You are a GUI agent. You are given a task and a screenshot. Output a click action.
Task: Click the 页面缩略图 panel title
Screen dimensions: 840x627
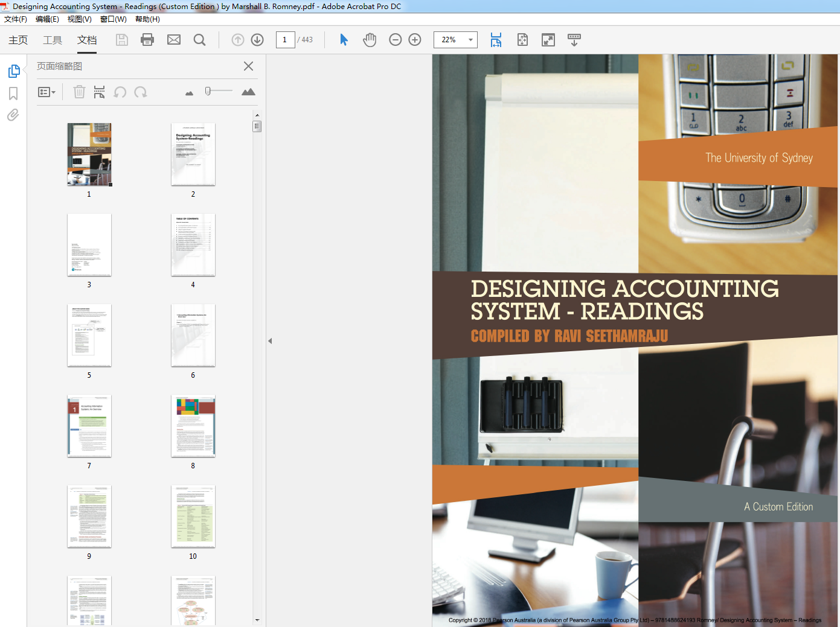(x=59, y=66)
